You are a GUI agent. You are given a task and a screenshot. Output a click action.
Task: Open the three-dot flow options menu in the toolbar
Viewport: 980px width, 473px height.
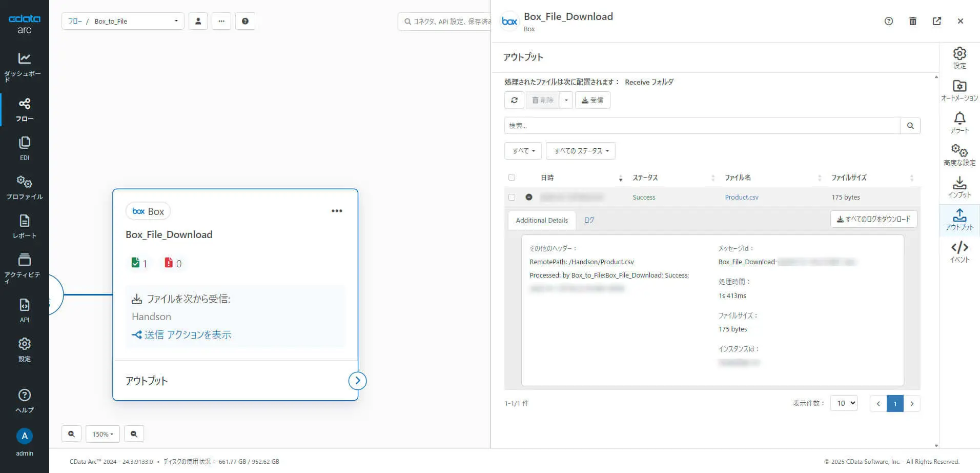(x=221, y=21)
